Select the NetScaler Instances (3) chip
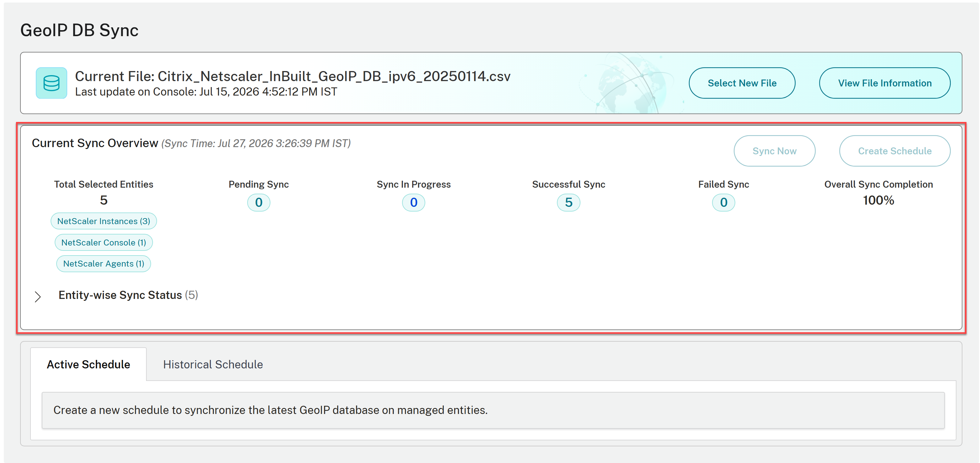The image size is (980, 463). pos(103,221)
